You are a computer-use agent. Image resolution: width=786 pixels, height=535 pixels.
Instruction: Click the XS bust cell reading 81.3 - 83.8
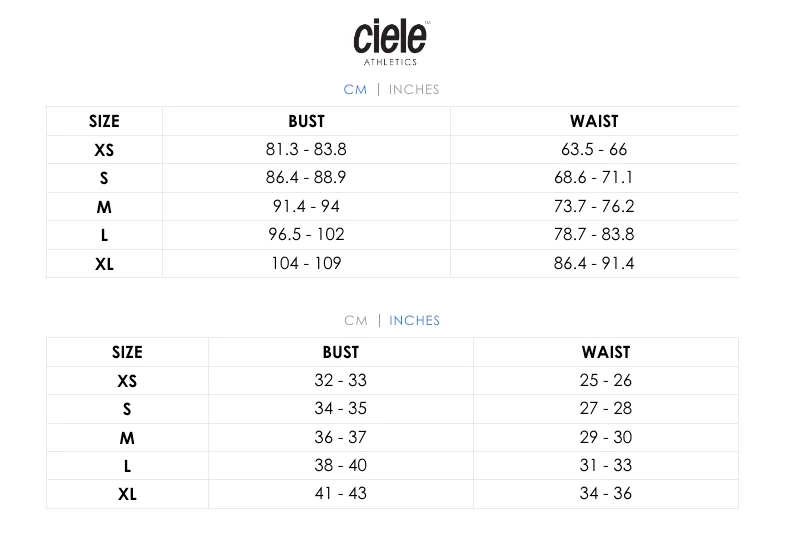(x=306, y=149)
